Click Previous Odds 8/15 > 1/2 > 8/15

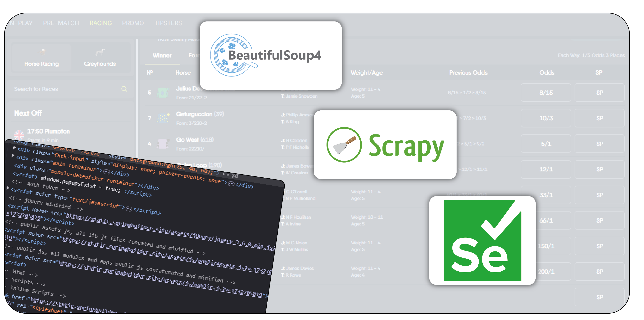coord(467,93)
